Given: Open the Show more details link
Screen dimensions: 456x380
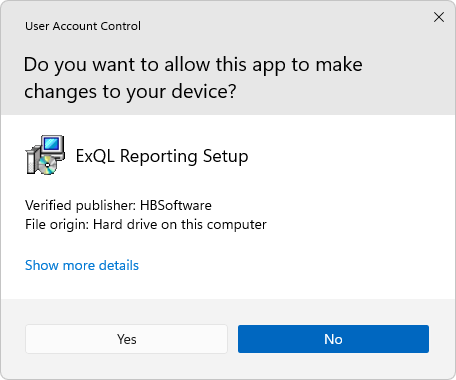Looking at the screenshot, I should tap(82, 265).
